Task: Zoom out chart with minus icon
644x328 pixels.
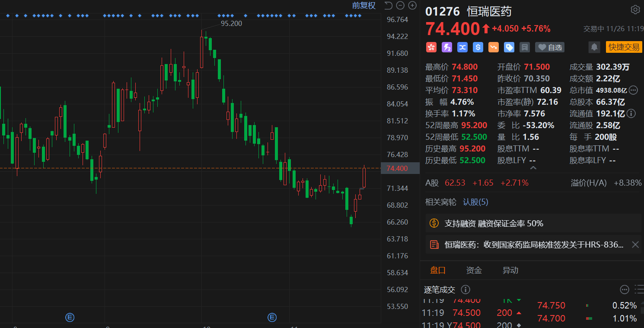Action: [x=400, y=6]
